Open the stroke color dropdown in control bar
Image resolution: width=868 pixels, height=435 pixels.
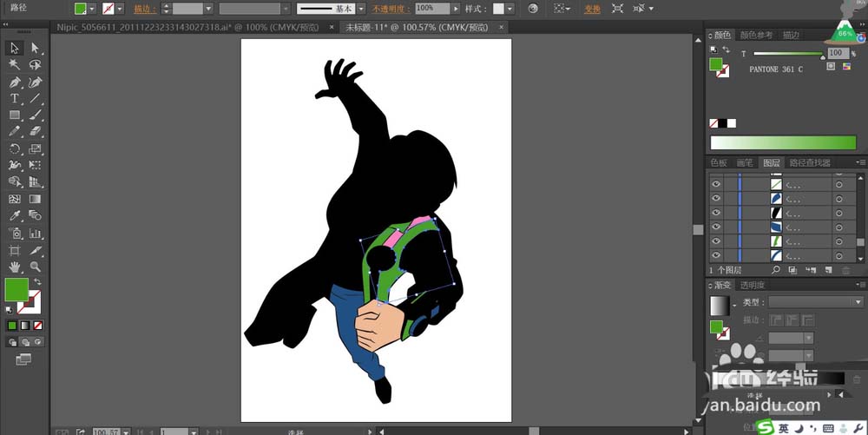point(120,9)
